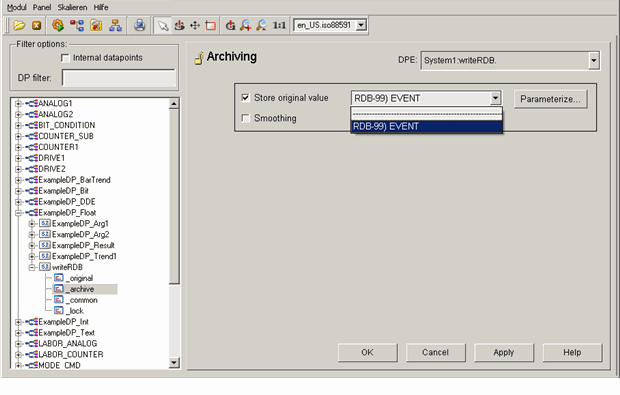Select the COUNTER_SUB tree item

pos(66,136)
